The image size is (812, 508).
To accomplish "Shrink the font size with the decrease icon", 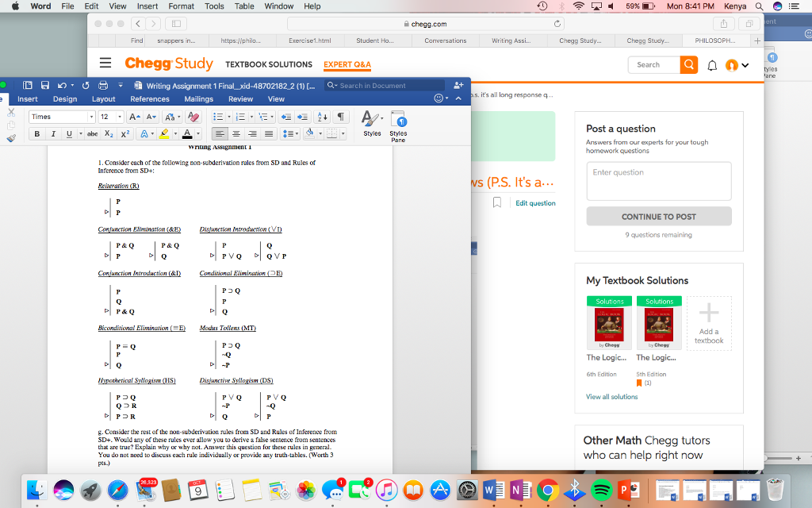I will pos(151,117).
